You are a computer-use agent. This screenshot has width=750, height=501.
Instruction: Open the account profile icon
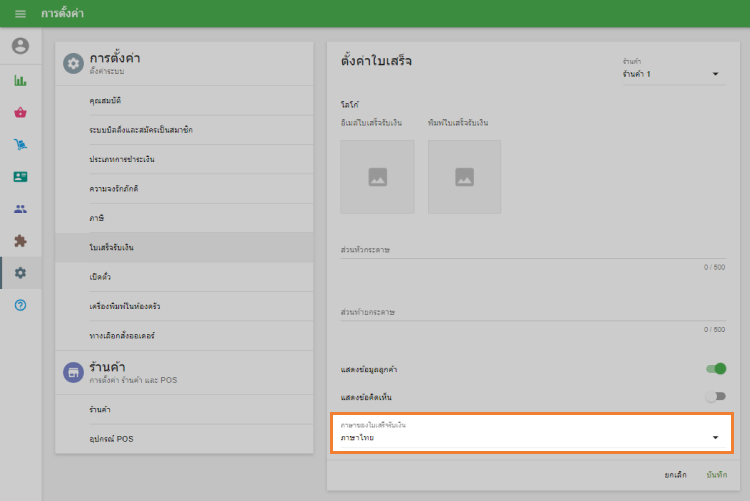tap(20, 46)
